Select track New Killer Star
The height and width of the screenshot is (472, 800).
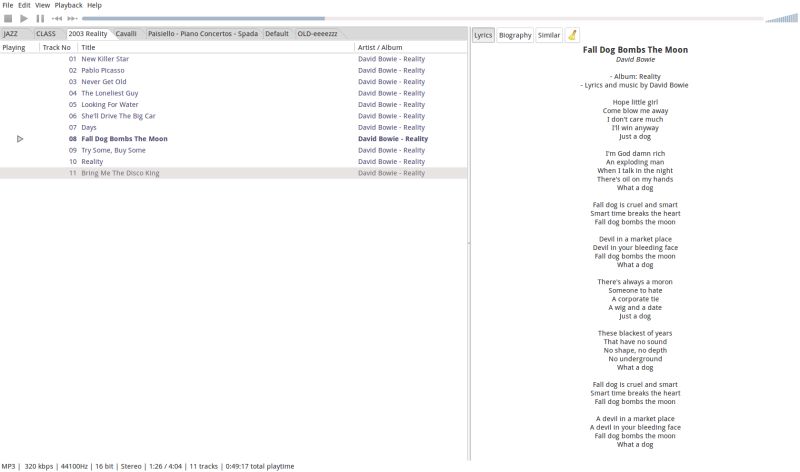point(105,59)
